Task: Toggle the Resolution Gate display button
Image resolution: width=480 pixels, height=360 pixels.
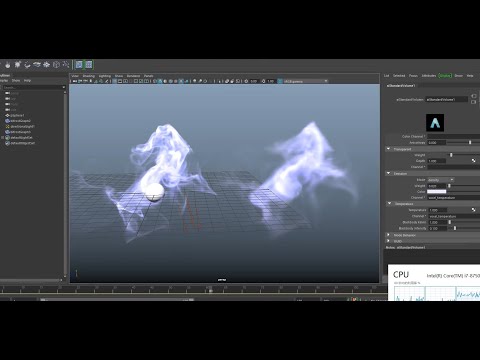Action: click(125, 81)
